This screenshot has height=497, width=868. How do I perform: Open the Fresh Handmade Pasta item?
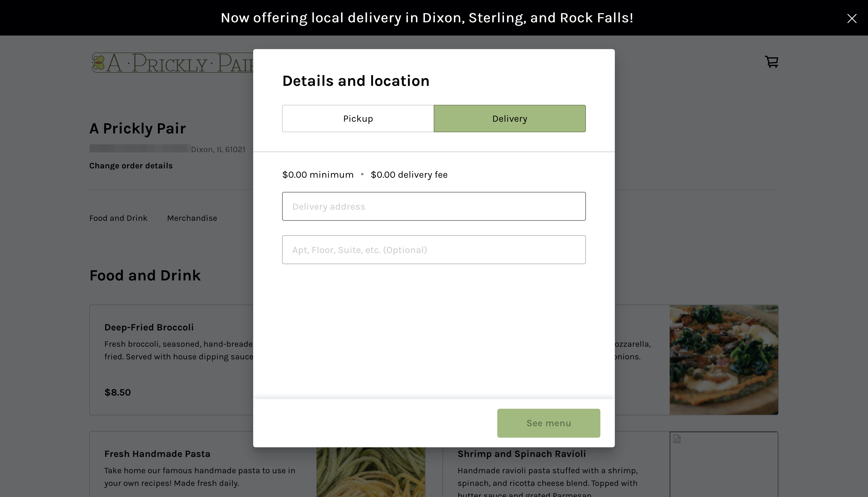(x=157, y=454)
